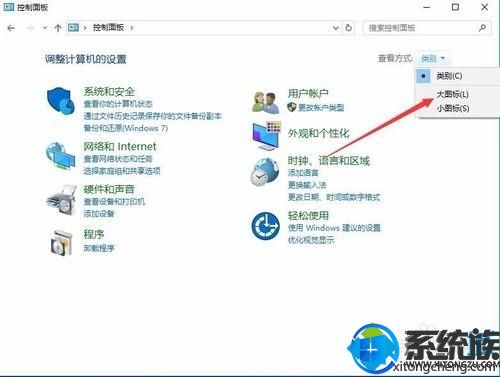Open the 硬件和声音 category link
The image size is (500, 377).
coord(109,189)
